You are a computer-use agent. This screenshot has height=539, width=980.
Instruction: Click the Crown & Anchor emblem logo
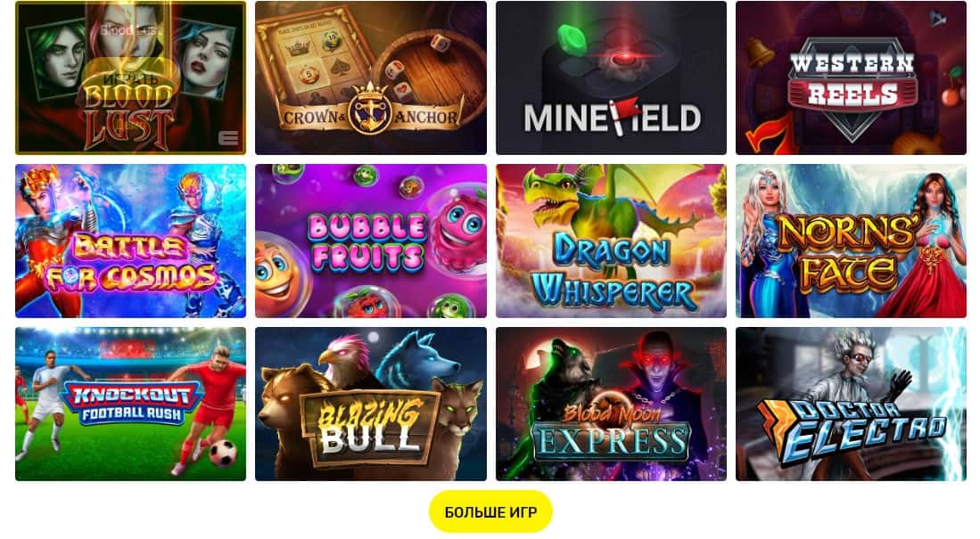369,110
